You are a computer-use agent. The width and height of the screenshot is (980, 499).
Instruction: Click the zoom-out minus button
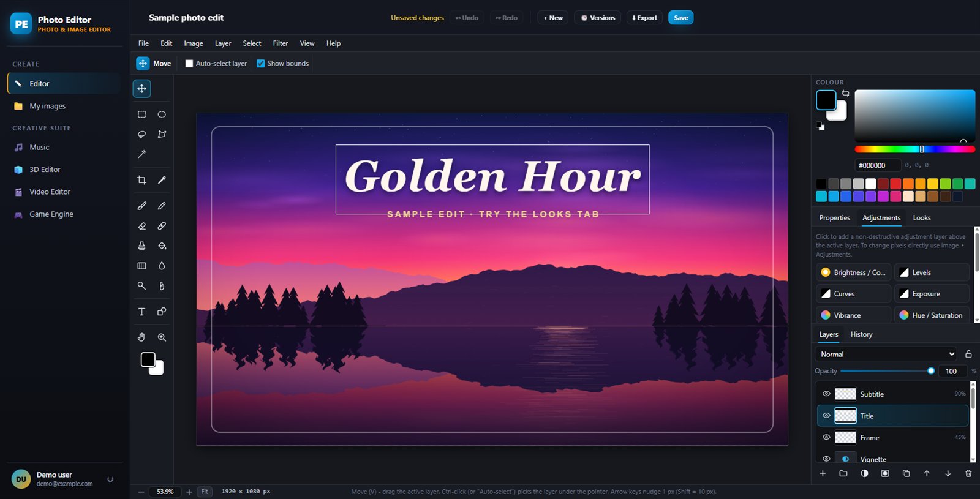(x=141, y=492)
